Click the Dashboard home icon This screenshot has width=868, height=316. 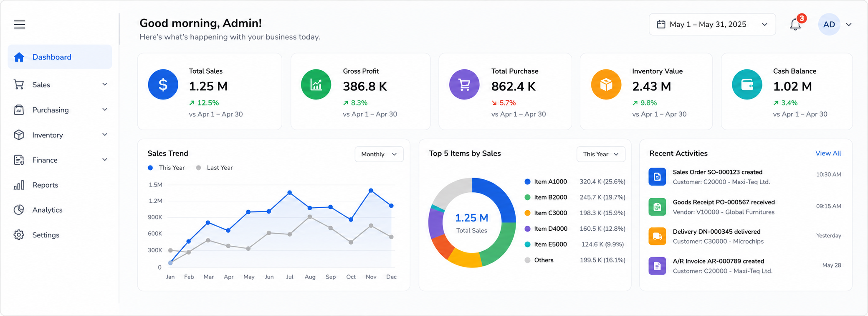pyautogui.click(x=19, y=57)
